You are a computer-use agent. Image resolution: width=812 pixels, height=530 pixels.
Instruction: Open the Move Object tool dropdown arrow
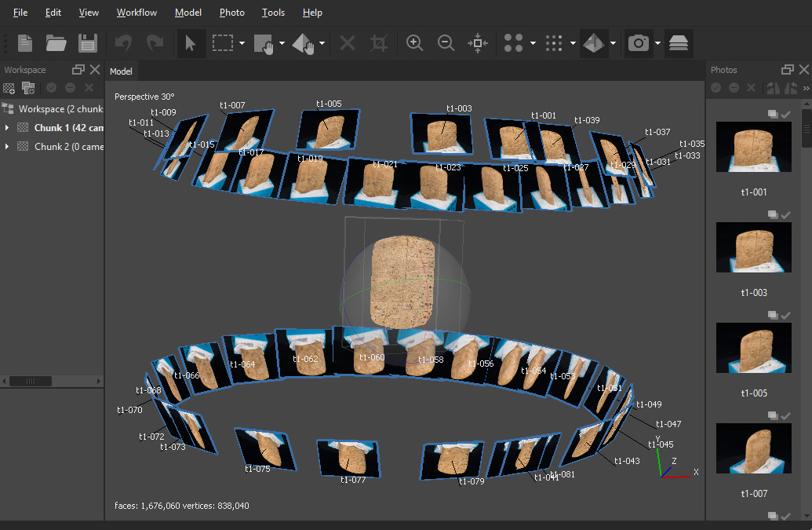click(x=322, y=43)
